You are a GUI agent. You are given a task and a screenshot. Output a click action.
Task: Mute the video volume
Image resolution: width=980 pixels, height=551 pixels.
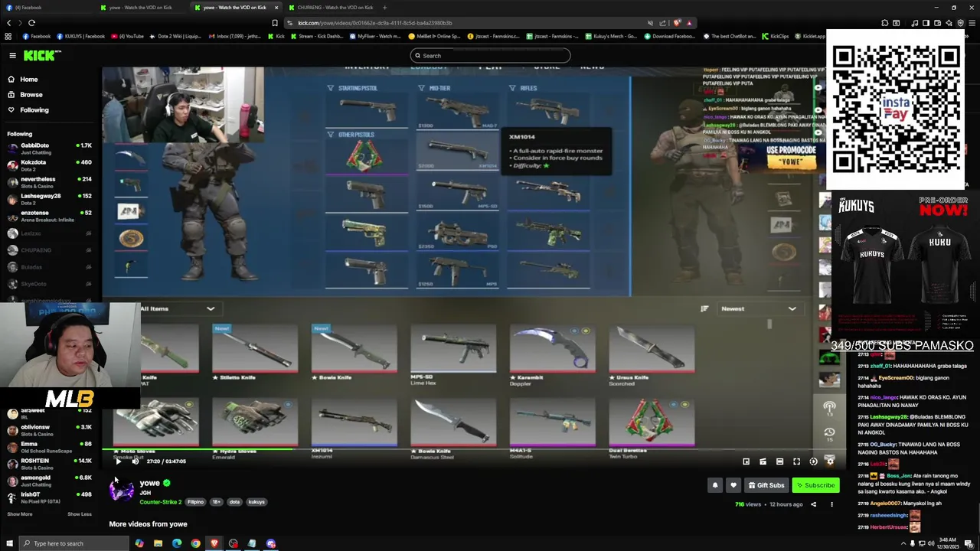(x=135, y=461)
